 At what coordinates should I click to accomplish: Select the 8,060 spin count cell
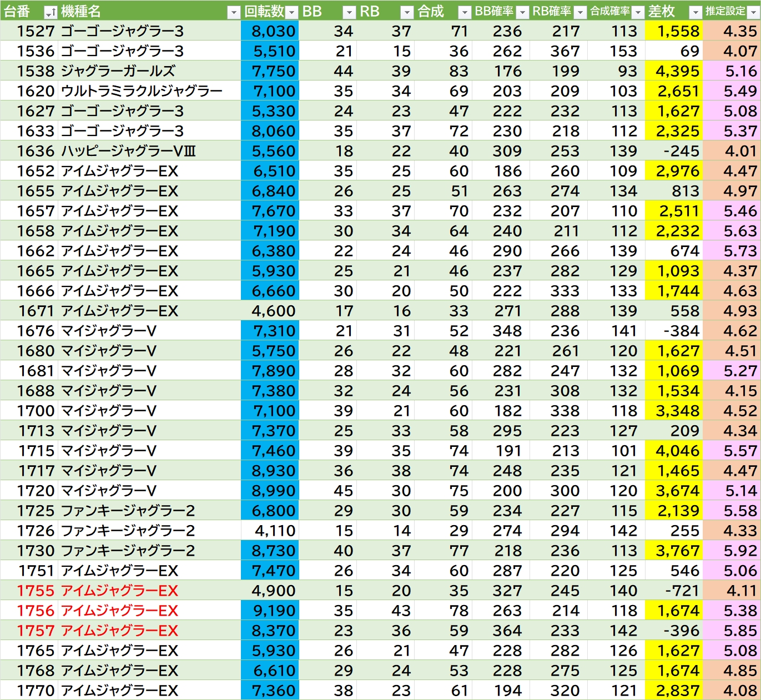270,131
